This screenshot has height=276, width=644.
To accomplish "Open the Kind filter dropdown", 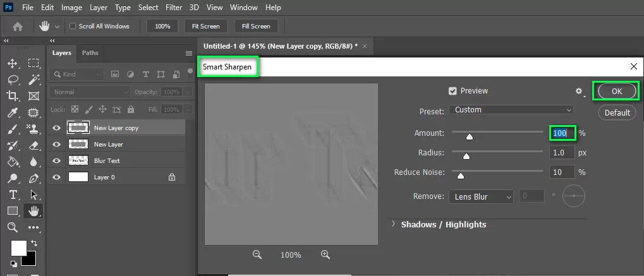I will click(76, 75).
